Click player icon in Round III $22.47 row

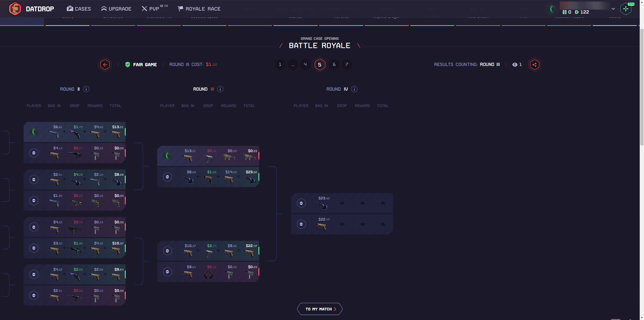pyautogui.click(x=167, y=251)
